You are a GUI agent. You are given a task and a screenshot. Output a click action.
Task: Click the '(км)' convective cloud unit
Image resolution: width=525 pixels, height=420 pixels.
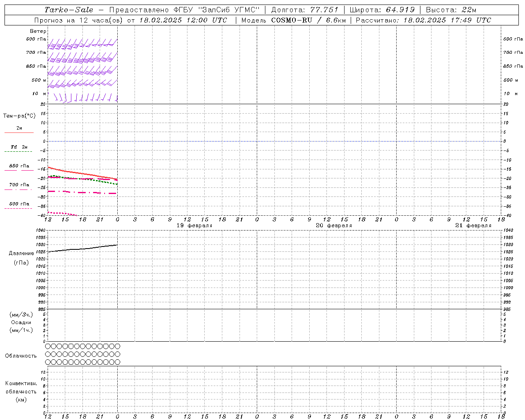click(x=21, y=399)
